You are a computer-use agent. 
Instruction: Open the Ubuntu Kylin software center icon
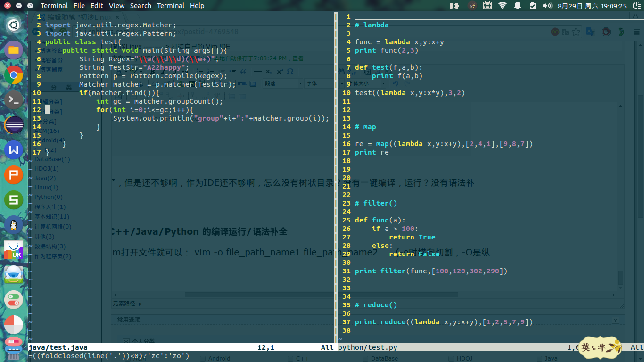(14, 250)
